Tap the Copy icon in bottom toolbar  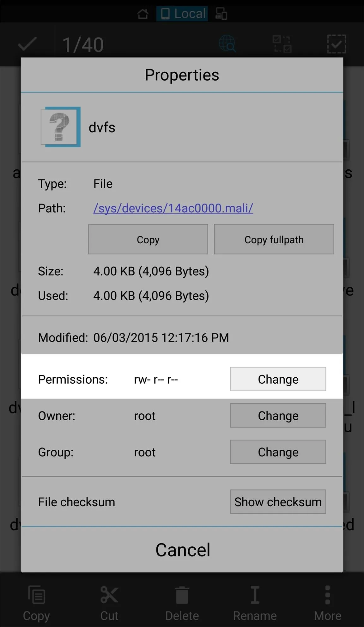[x=36, y=603]
